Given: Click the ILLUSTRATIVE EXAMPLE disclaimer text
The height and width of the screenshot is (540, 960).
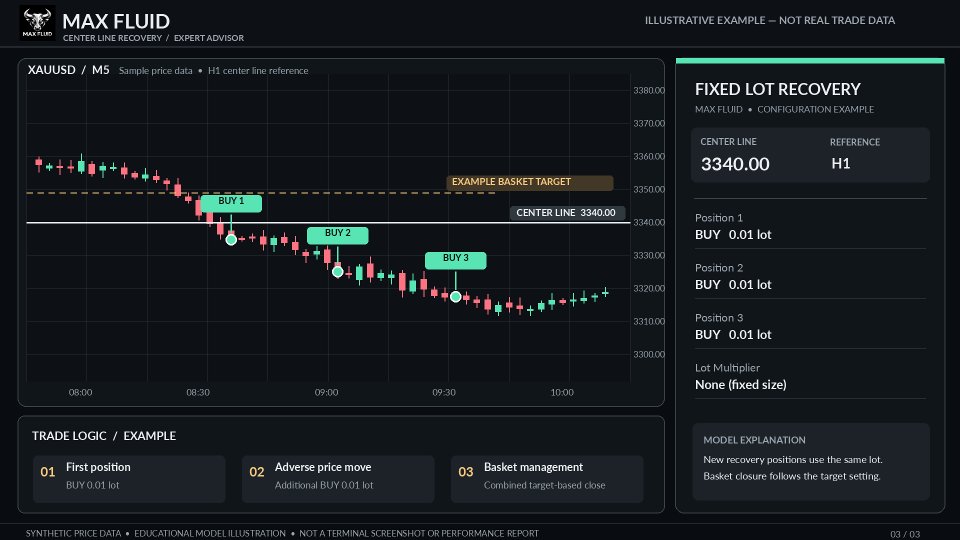Looking at the screenshot, I should tap(770, 20).
